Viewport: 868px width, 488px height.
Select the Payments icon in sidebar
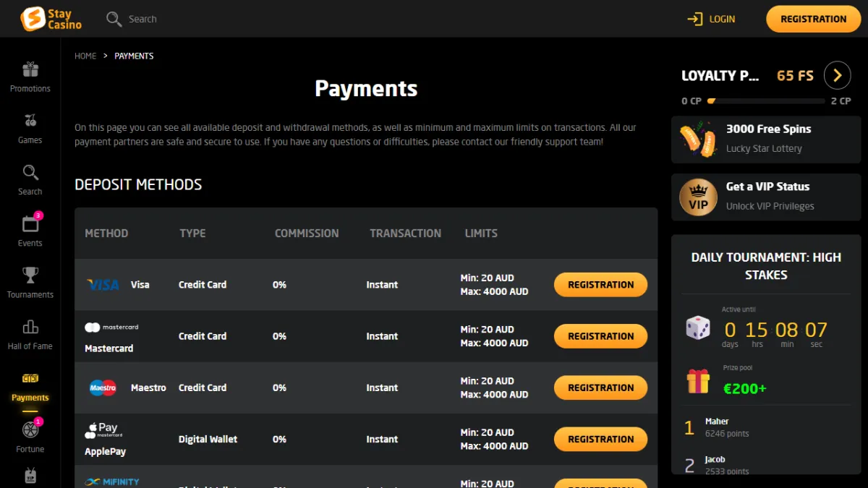[x=30, y=378]
